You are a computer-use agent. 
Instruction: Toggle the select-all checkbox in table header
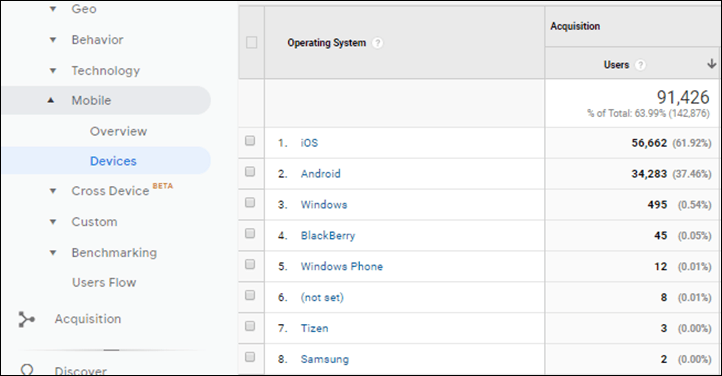(x=251, y=42)
